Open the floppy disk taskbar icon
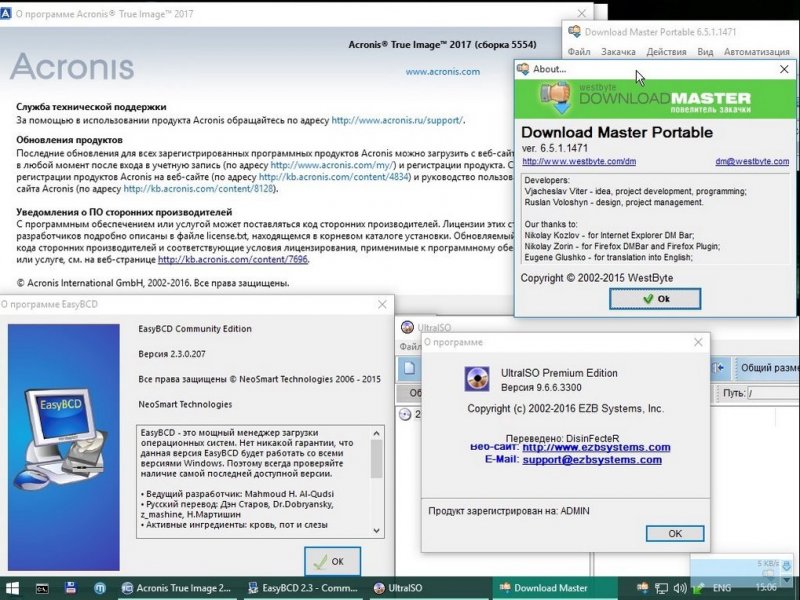The height and width of the screenshot is (600, 800). click(x=71, y=588)
